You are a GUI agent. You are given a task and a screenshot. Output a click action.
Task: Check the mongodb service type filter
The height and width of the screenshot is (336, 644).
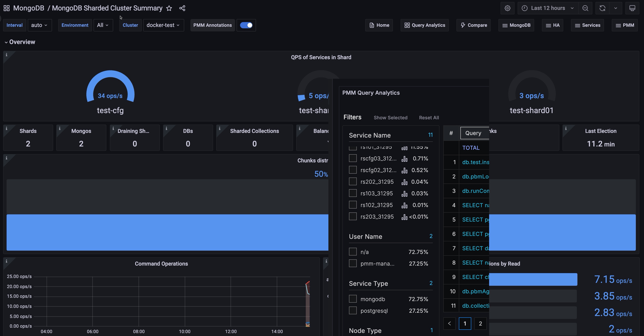click(353, 299)
